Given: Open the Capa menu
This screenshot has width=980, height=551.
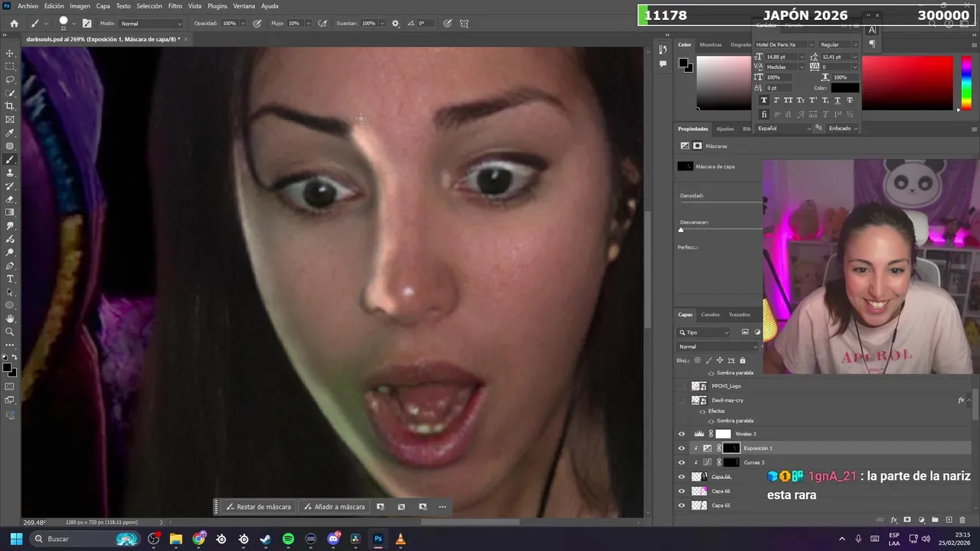Looking at the screenshot, I should click(103, 6).
